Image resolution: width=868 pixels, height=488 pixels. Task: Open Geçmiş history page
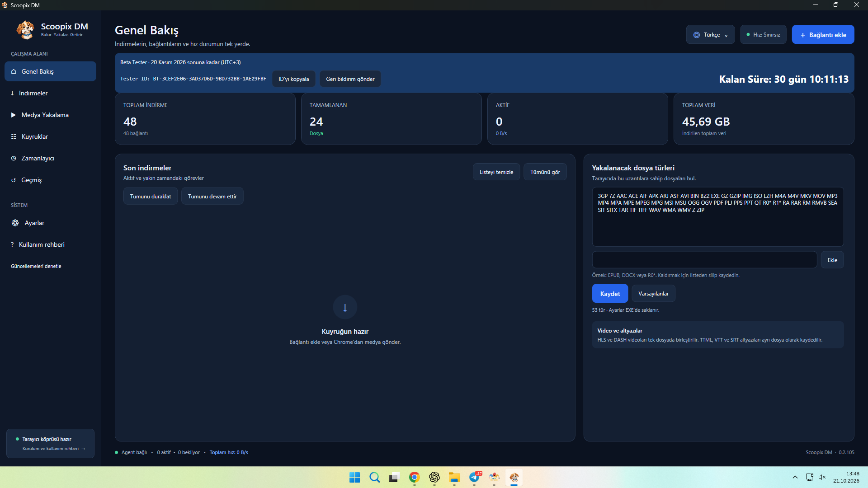pyautogui.click(x=50, y=180)
